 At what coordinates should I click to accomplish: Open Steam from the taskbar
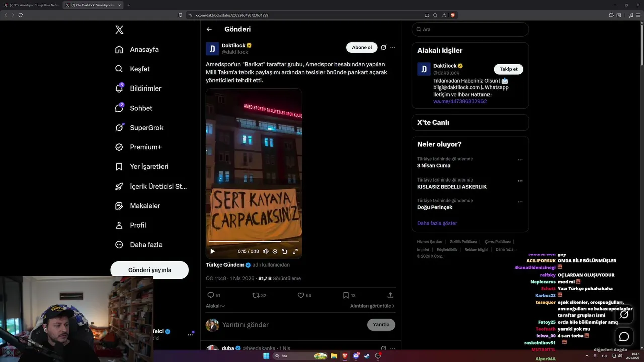click(x=367, y=356)
